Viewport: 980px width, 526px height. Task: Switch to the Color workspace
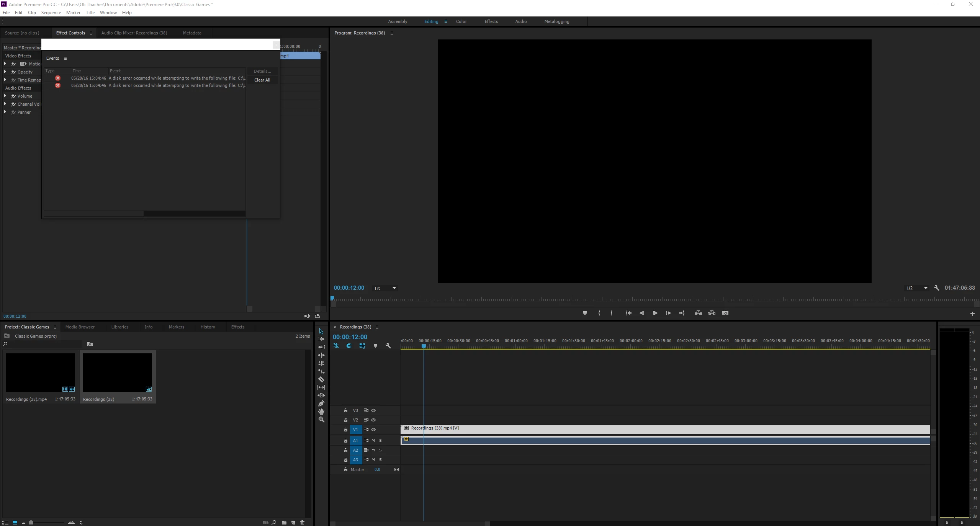461,21
